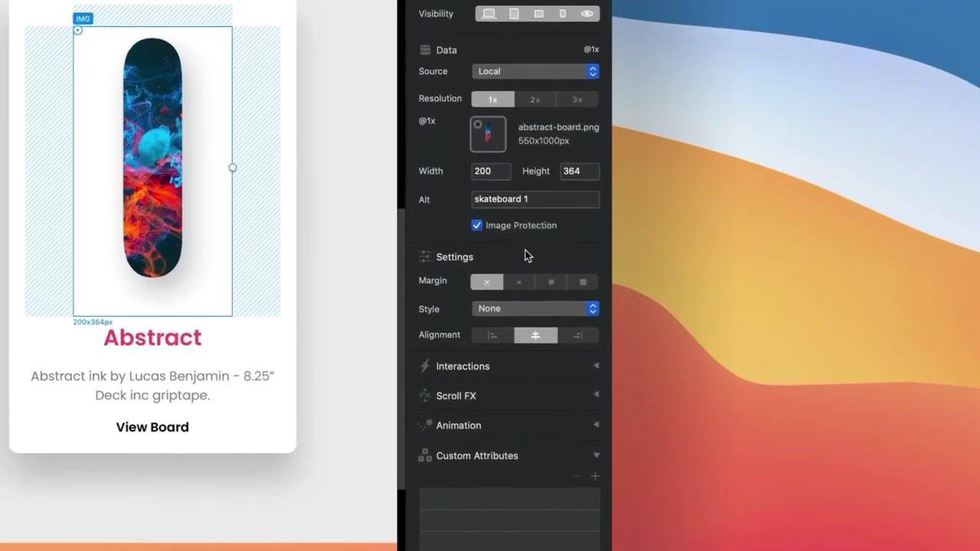Image resolution: width=980 pixels, height=551 pixels.
Task: Select 2x resolution
Action: coord(535,99)
